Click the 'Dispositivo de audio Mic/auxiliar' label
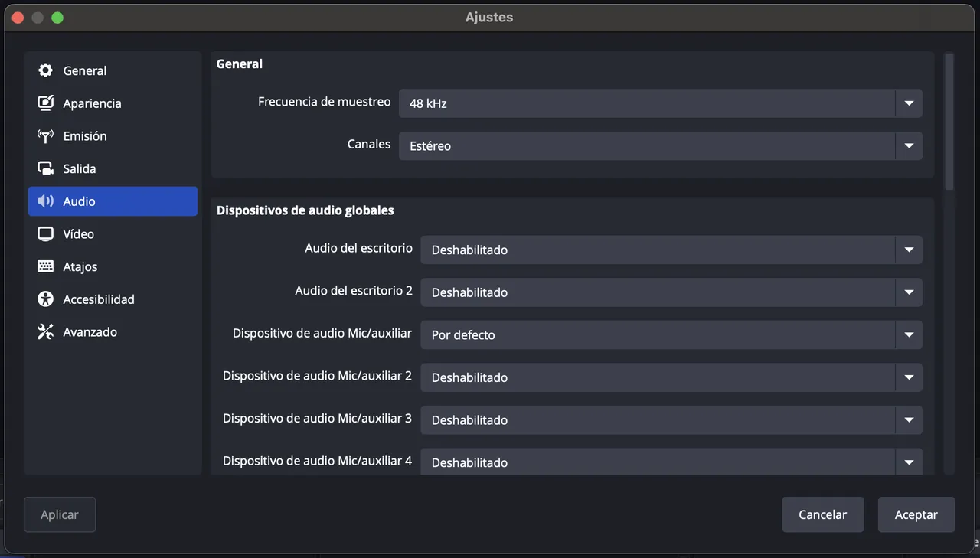This screenshot has width=980, height=558. point(322,333)
